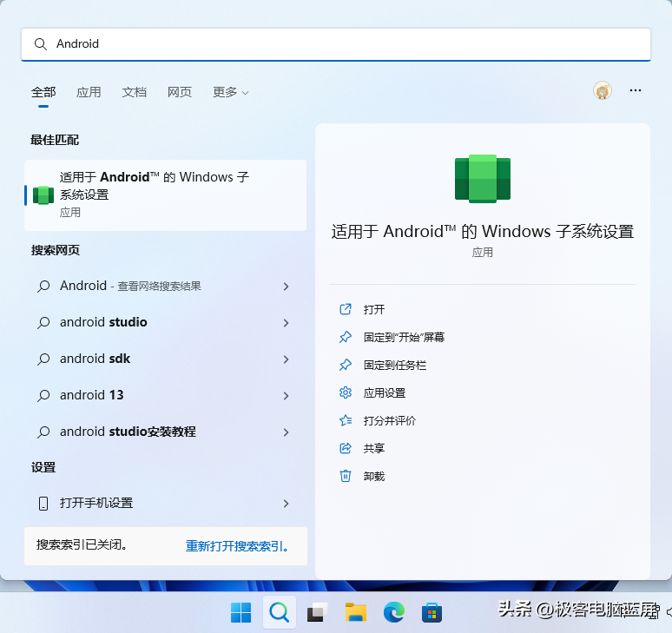Click search icon beside android 13 suggestion
This screenshot has width=672, height=633.
pyautogui.click(x=43, y=396)
